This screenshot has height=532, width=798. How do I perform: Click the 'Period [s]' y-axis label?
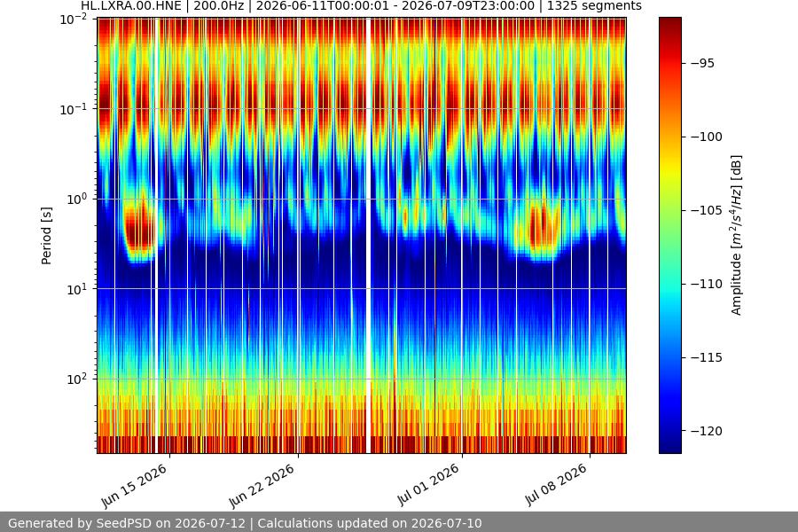(x=46, y=236)
